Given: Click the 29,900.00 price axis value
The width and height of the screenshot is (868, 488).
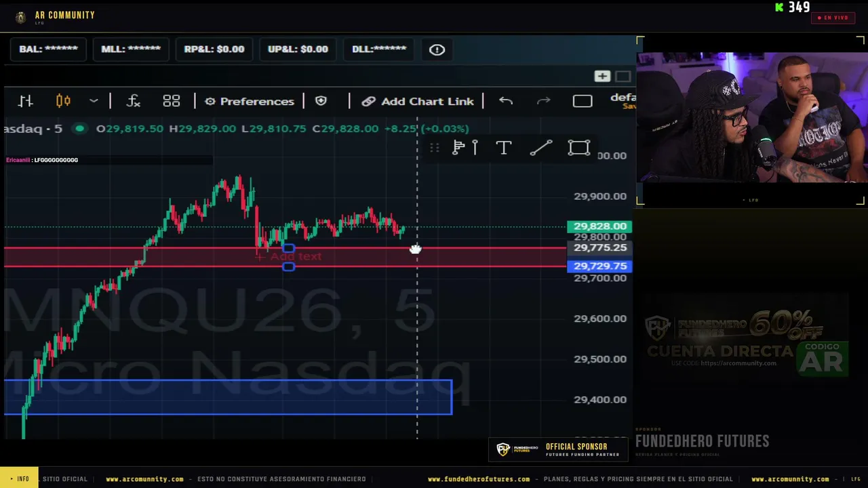Looking at the screenshot, I should (x=600, y=197).
